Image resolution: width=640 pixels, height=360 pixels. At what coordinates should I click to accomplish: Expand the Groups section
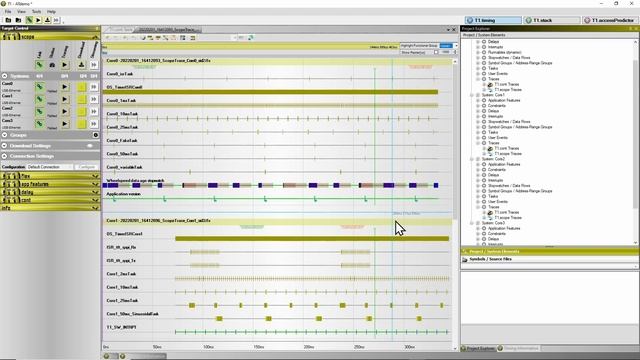(x=4, y=135)
